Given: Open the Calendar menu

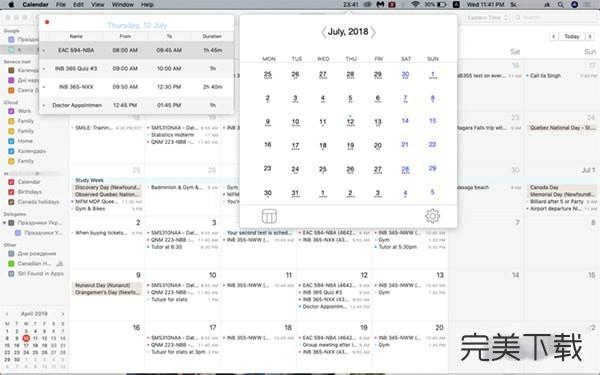Looking at the screenshot, I should pos(35,5).
